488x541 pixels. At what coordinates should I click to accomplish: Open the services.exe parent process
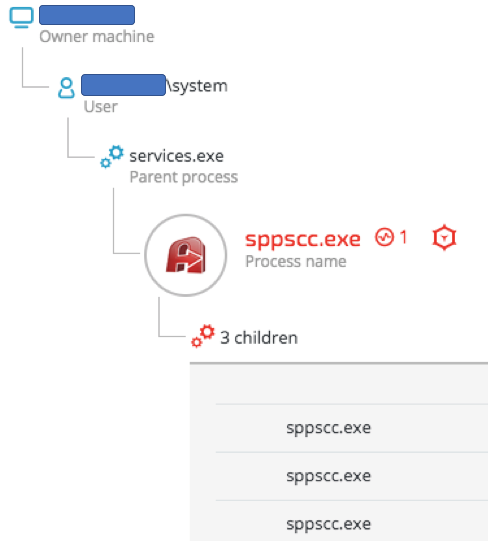point(176,156)
